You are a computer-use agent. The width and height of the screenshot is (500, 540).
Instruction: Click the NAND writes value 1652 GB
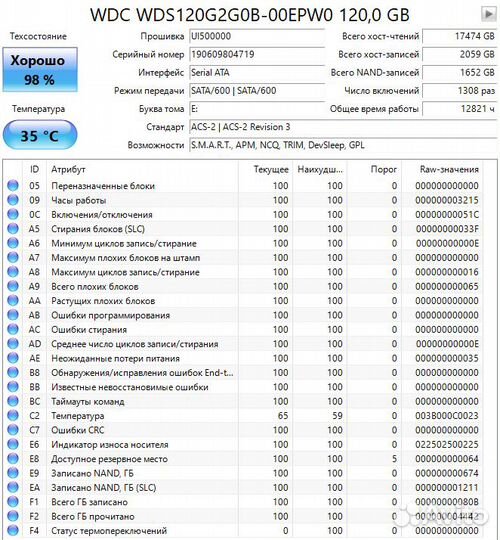[x=460, y=73]
